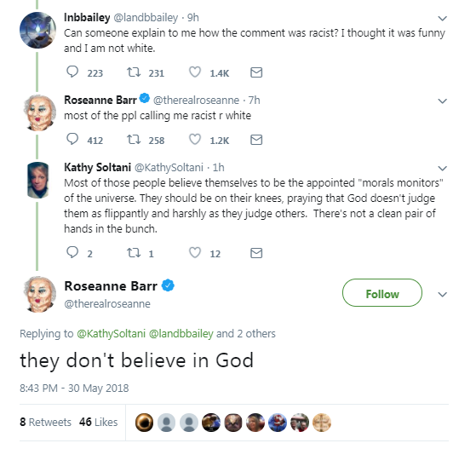Like Roseanne's tweet with 1.2K likes
The height and width of the screenshot is (449, 476).
[195, 140]
